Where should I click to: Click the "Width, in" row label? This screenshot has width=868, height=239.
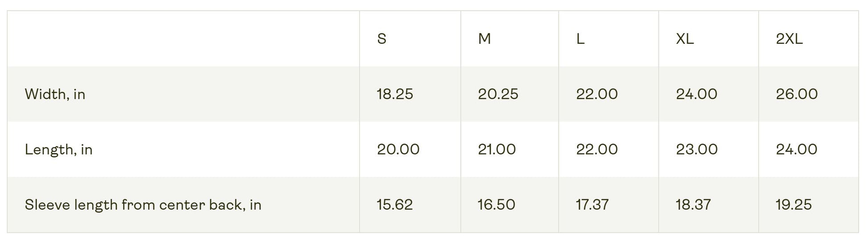(55, 94)
